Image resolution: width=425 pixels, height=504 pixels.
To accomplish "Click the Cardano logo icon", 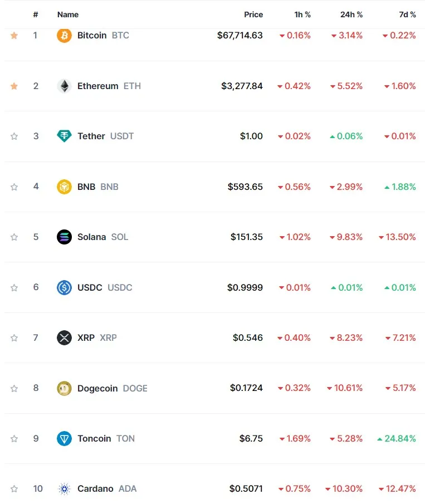I will (64, 489).
